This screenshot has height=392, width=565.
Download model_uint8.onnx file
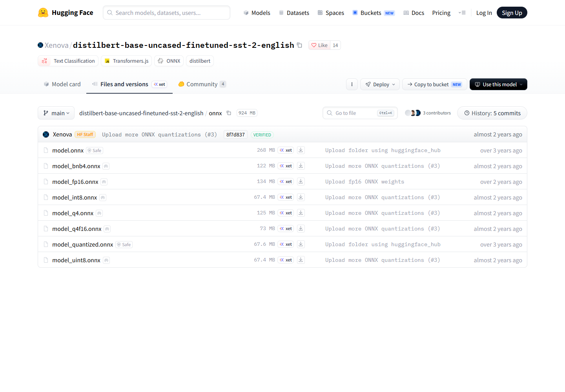pos(301,260)
